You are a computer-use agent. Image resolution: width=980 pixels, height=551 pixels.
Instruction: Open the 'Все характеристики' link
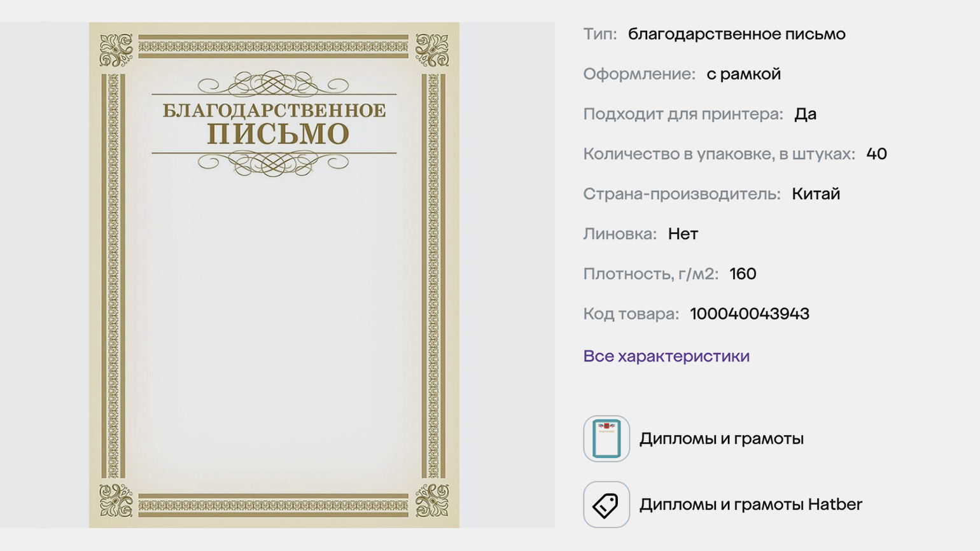coord(666,356)
